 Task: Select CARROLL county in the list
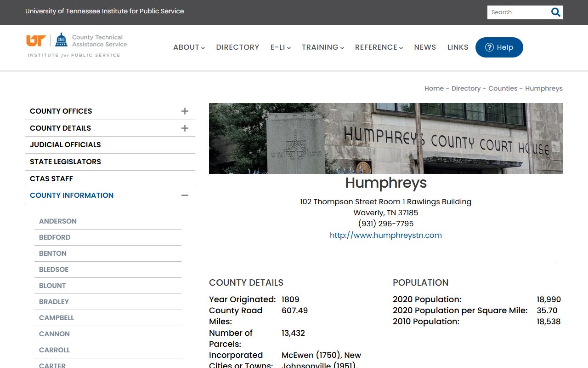54,350
